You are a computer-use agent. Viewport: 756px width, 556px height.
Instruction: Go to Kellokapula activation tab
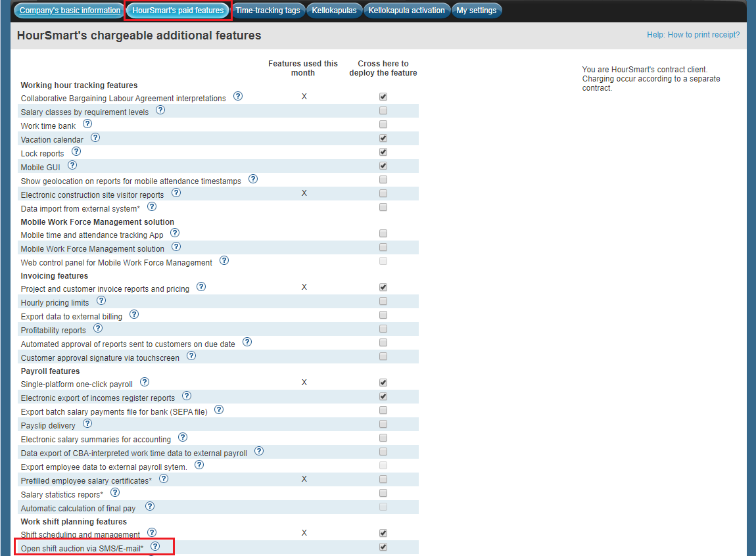point(406,10)
